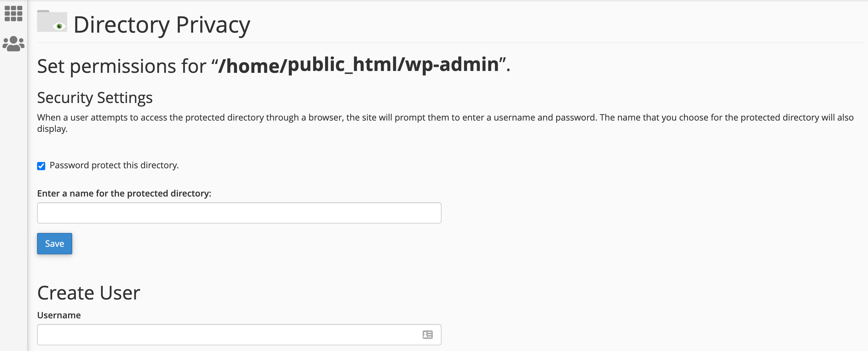Click empty area of left sidebar

(13, 202)
